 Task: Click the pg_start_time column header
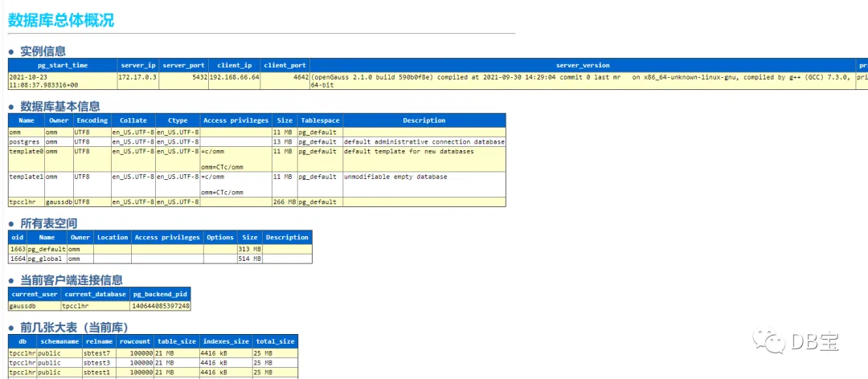click(x=63, y=65)
